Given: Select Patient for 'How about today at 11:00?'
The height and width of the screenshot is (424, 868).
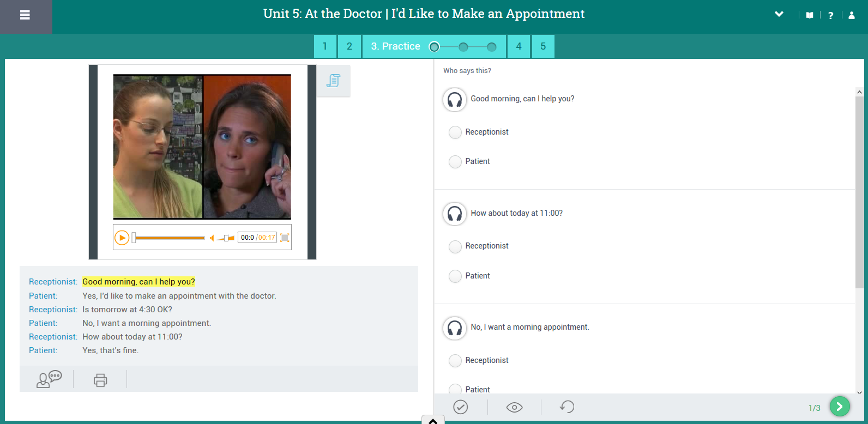Looking at the screenshot, I should [x=455, y=276].
